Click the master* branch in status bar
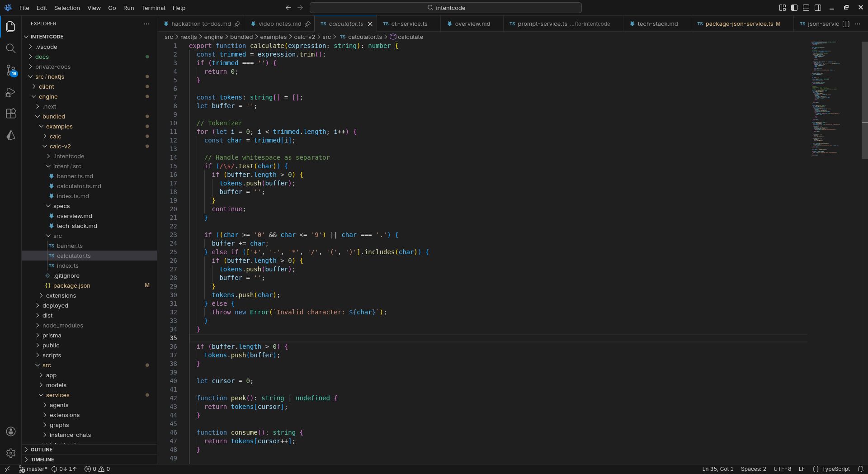The image size is (868, 474). 33,469
